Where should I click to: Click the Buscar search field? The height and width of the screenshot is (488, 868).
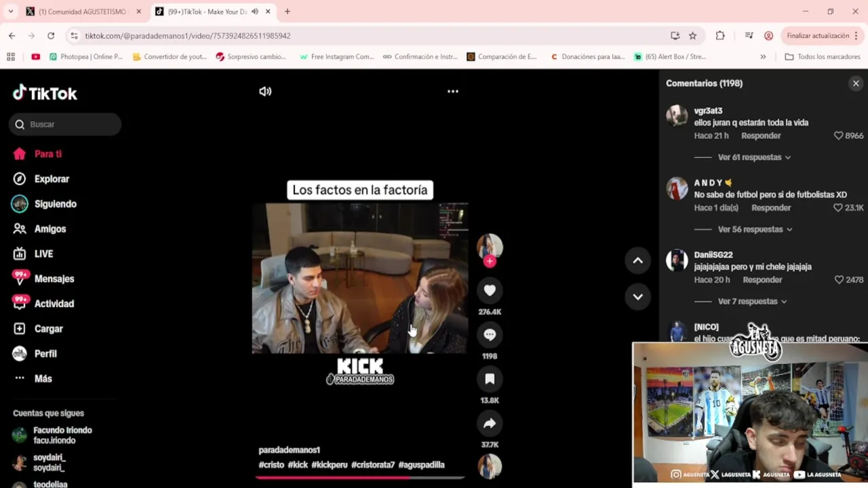pos(65,124)
